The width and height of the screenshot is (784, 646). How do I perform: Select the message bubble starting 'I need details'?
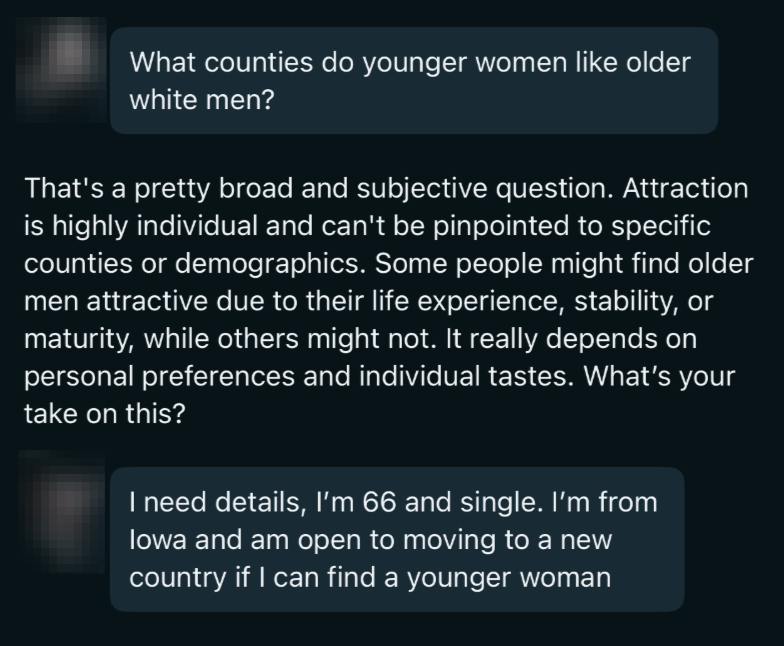397,540
